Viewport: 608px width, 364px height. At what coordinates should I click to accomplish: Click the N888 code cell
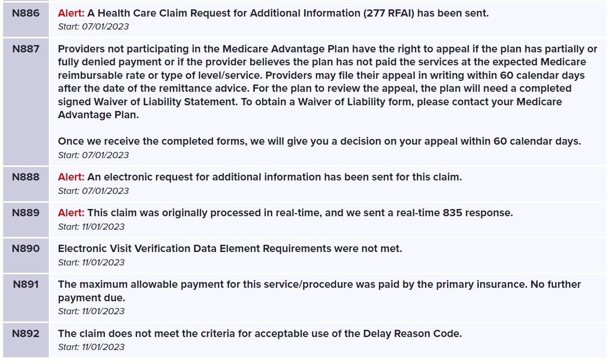[25, 177]
